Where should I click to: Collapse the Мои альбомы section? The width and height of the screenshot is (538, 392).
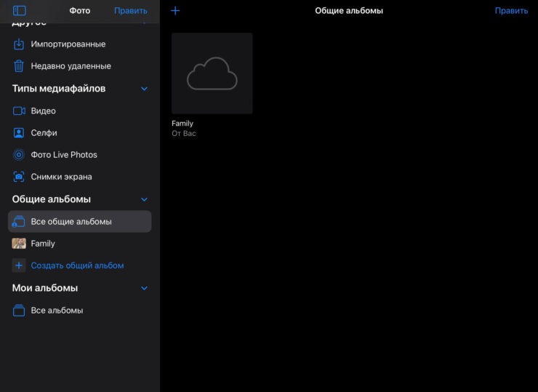coord(144,288)
